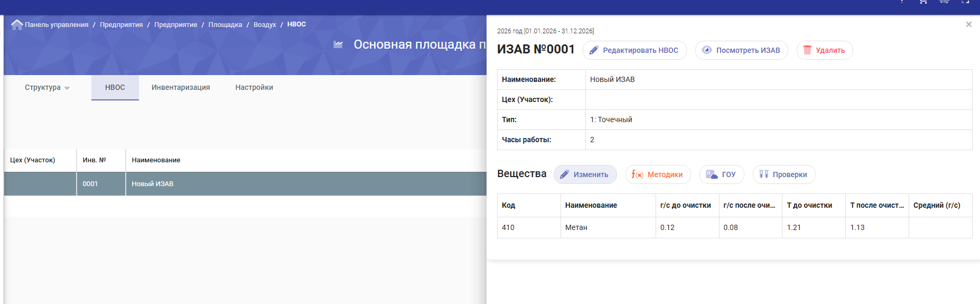Go to Предприятия breadcrumb link
The width and height of the screenshot is (980, 304).
122,25
